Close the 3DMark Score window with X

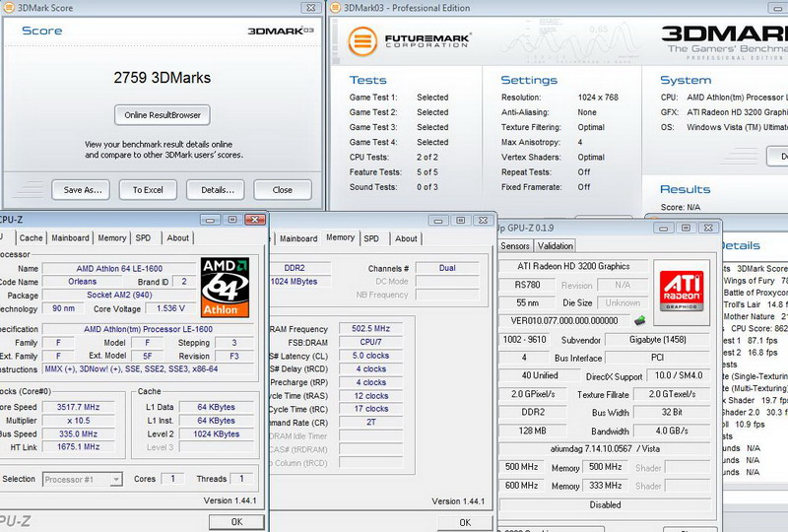click(x=311, y=8)
